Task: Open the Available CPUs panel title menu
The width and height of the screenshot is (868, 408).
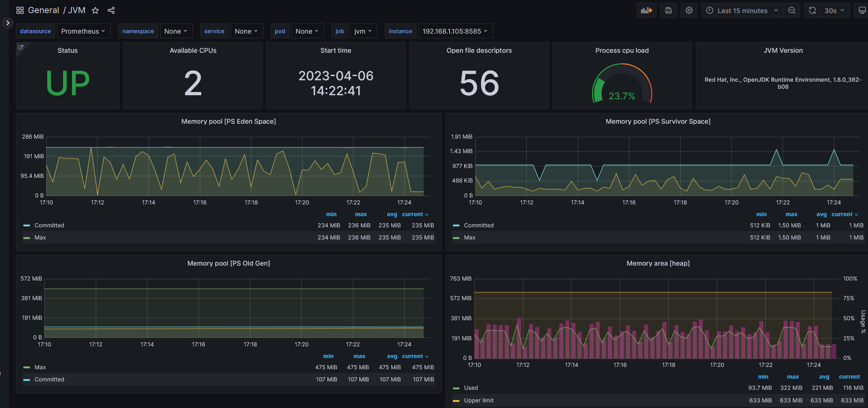Action: (x=193, y=50)
